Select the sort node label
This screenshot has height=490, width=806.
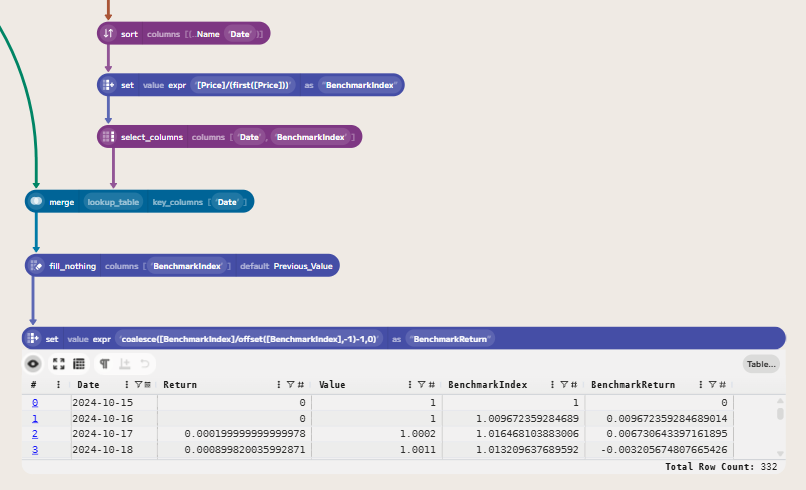pyautogui.click(x=129, y=34)
